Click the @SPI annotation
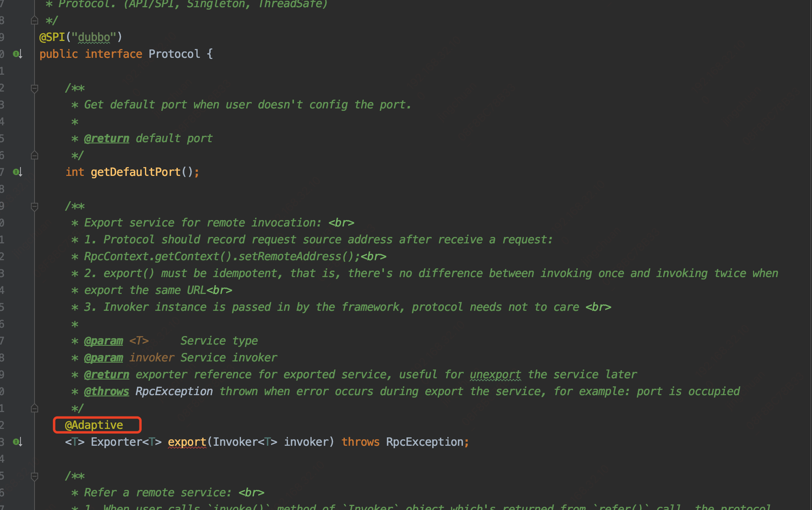Viewport: 812px width, 510px height. tap(52, 37)
